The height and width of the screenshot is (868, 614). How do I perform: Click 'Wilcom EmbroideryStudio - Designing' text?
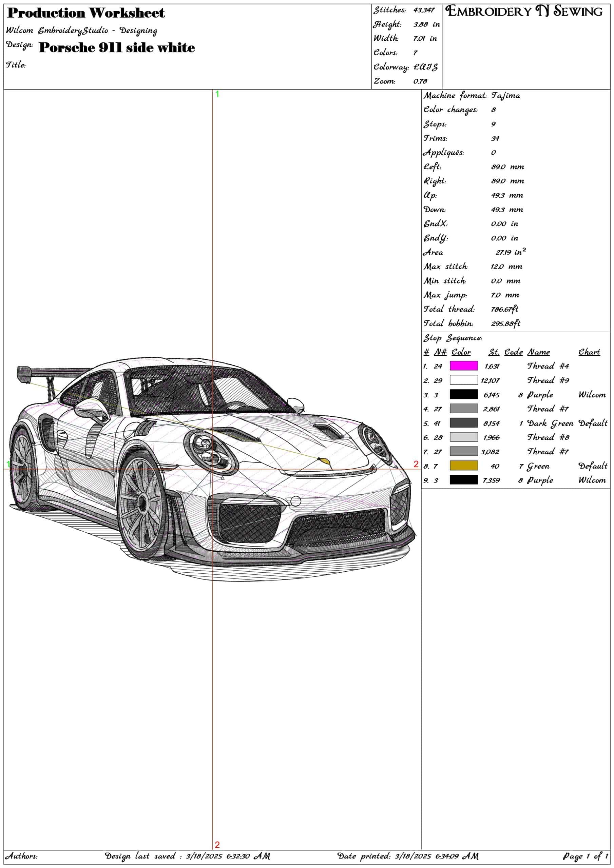point(82,31)
